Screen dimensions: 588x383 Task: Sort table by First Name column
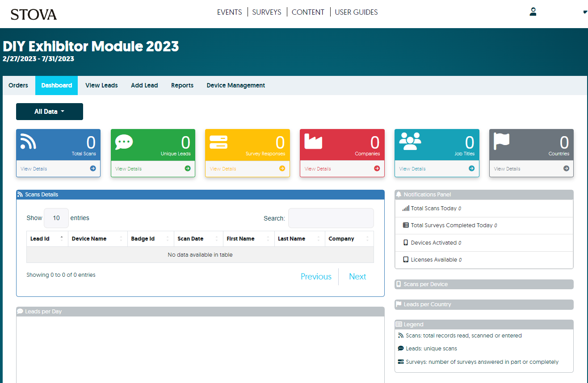(248, 239)
